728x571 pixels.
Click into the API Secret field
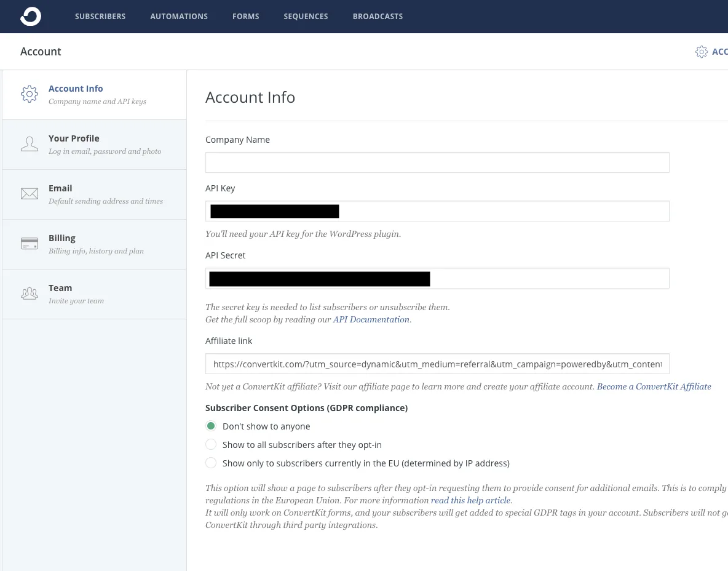point(437,278)
